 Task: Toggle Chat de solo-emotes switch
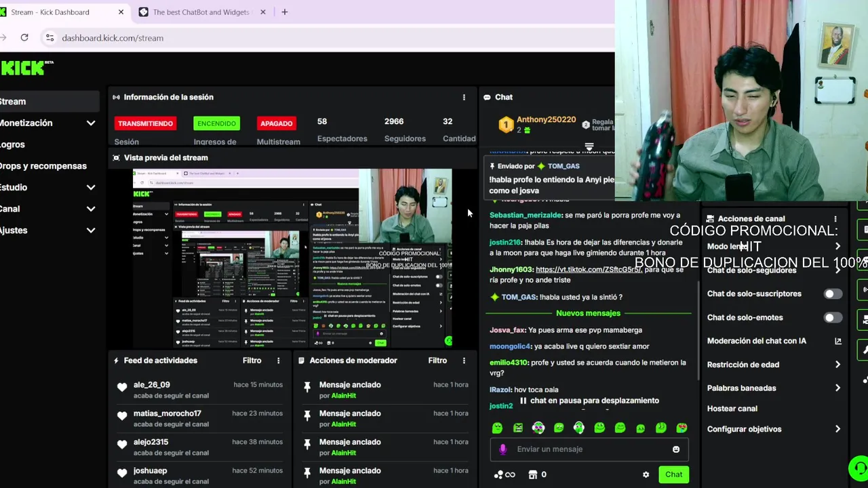[833, 318]
